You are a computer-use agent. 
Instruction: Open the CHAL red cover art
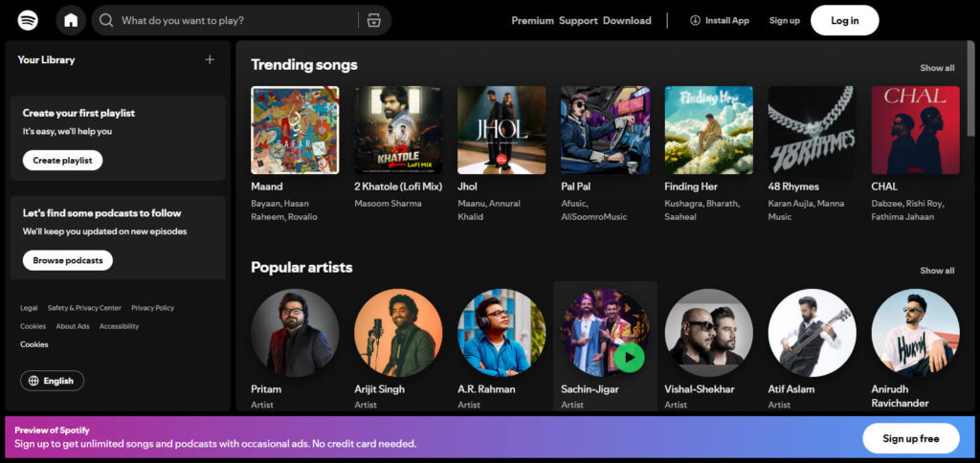(x=915, y=130)
